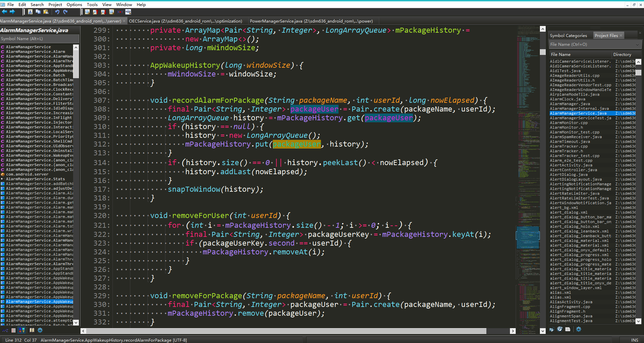Select AlarmManagerService.Stats symbol entry
Screen dimensions: 644x343
pos(35,179)
